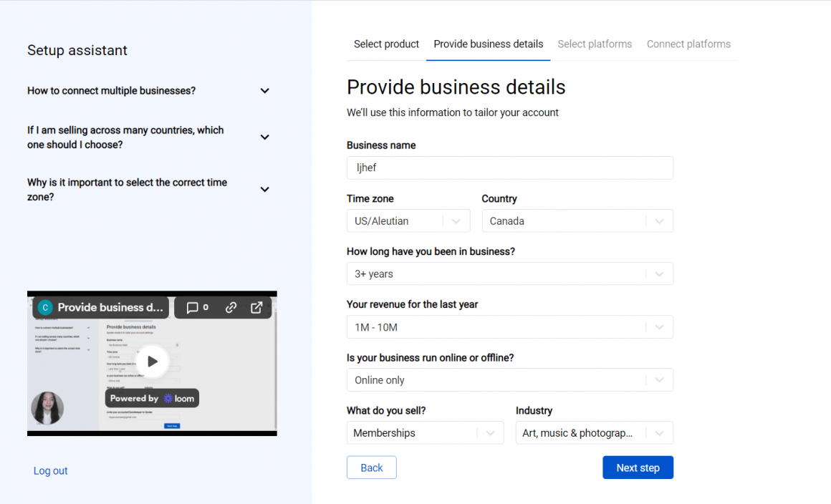The height and width of the screenshot is (504, 831).
Task: Click the presenter's circular avatar thumbnail
Action: tap(47, 409)
